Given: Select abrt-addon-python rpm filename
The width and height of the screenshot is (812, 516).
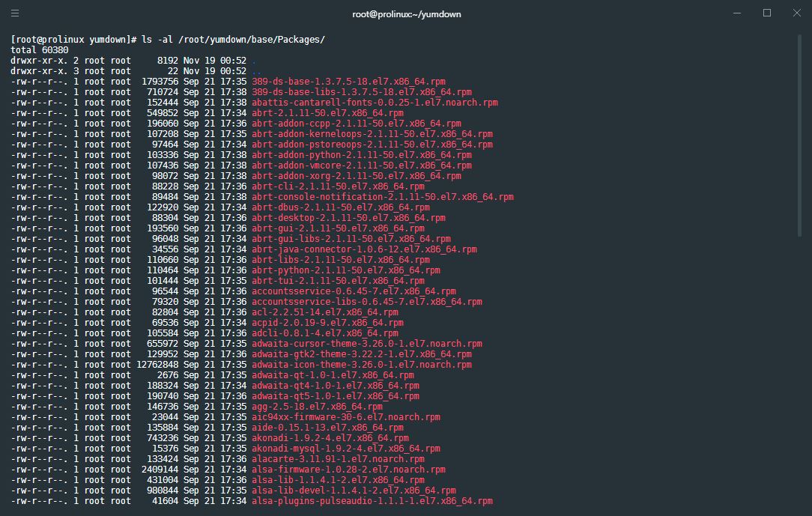Looking at the screenshot, I should point(362,155).
